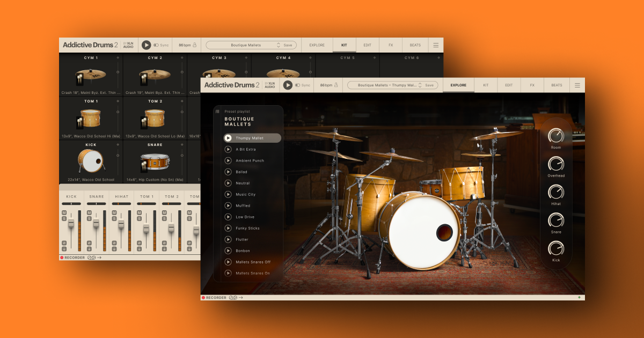Click the Save preset button

pos(429,85)
